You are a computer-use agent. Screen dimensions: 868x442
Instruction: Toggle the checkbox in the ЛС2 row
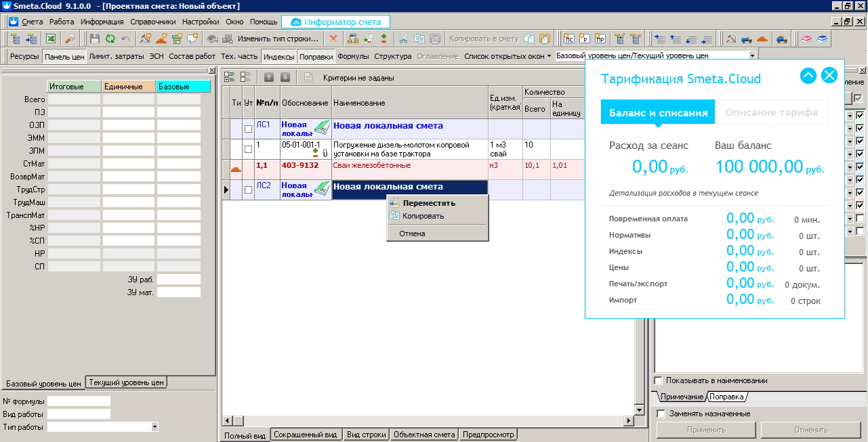tap(248, 190)
